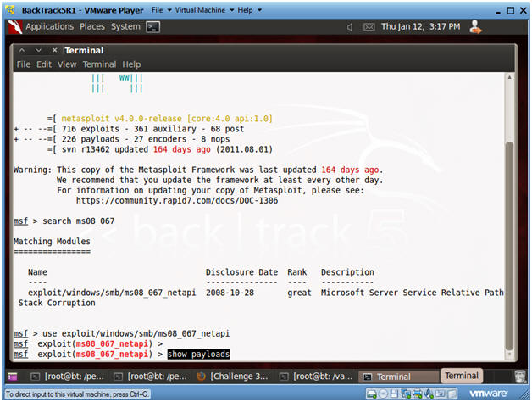This screenshot has width=532, height=402.
Task: Open Terminal window File menu
Action: click(x=24, y=64)
